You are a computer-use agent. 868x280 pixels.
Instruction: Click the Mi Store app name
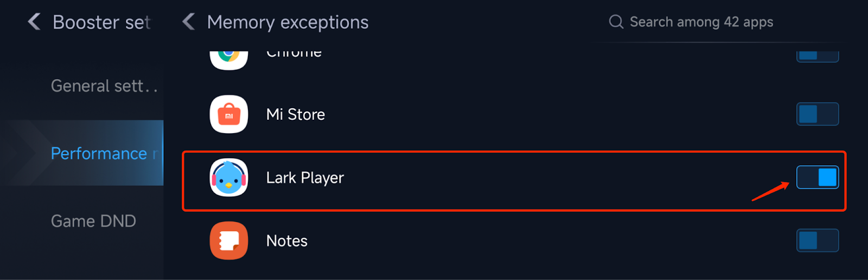[x=296, y=115]
